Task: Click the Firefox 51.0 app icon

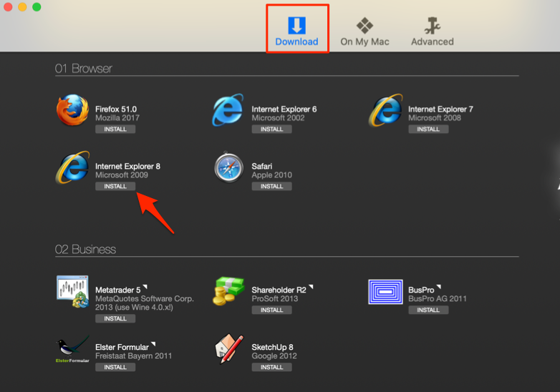Action: 72,111
